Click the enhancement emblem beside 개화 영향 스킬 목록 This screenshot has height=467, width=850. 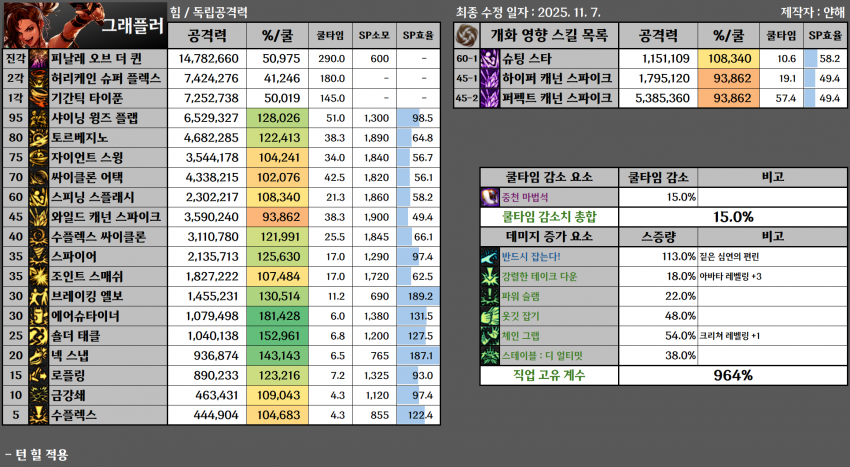point(467,34)
